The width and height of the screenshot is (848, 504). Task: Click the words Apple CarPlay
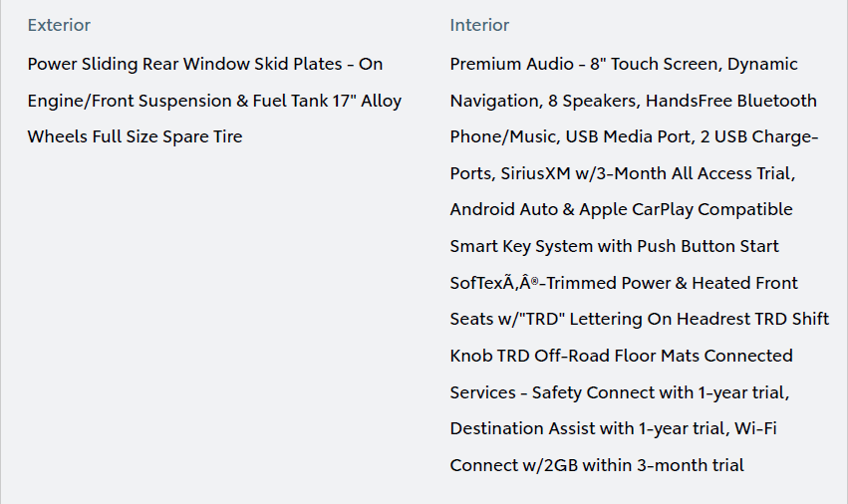click(636, 209)
